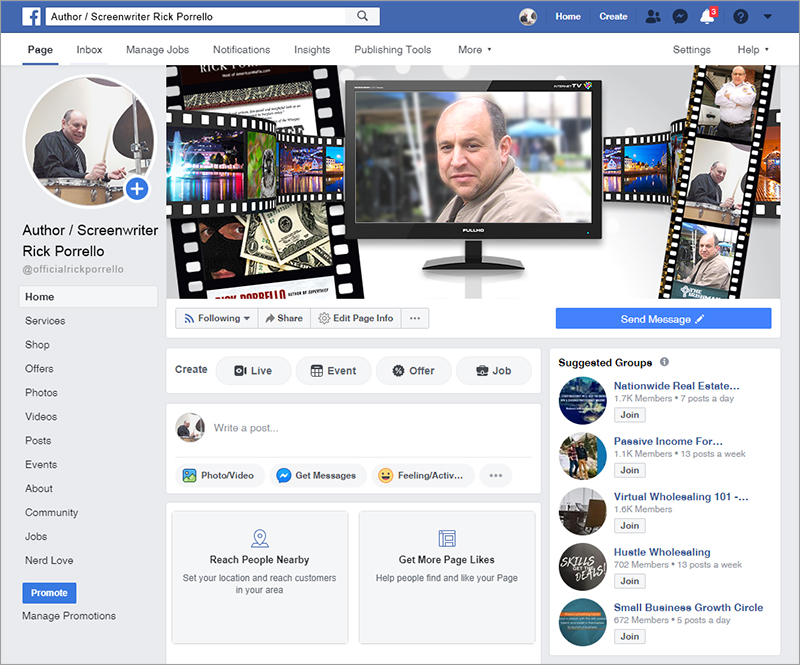Open the Publishing Tools tab
The image size is (800, 665).
click(x=392, y=49)
